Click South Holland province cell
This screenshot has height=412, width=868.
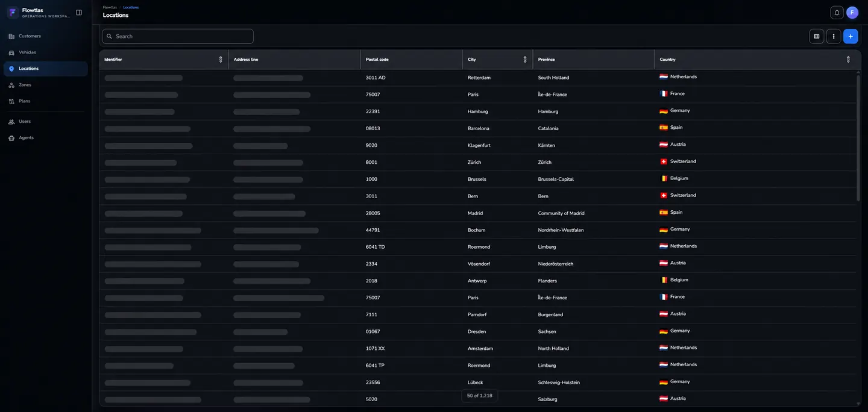(553, 78)
